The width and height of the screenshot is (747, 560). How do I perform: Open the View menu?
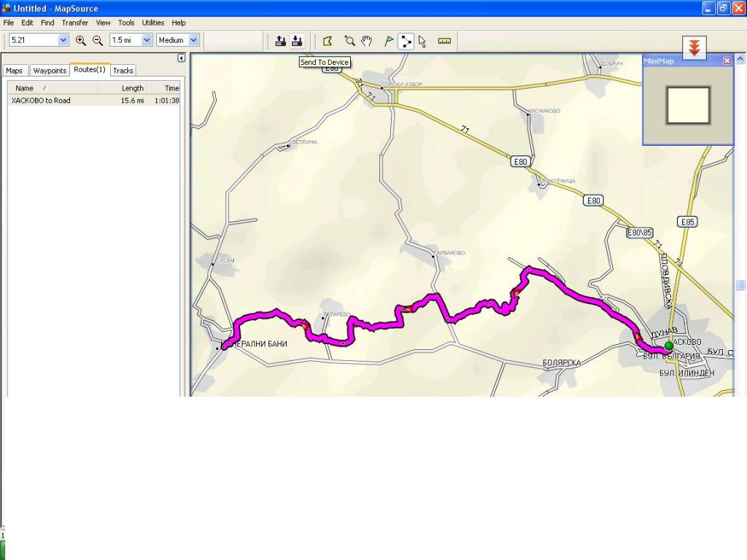[x=103, y=23]
